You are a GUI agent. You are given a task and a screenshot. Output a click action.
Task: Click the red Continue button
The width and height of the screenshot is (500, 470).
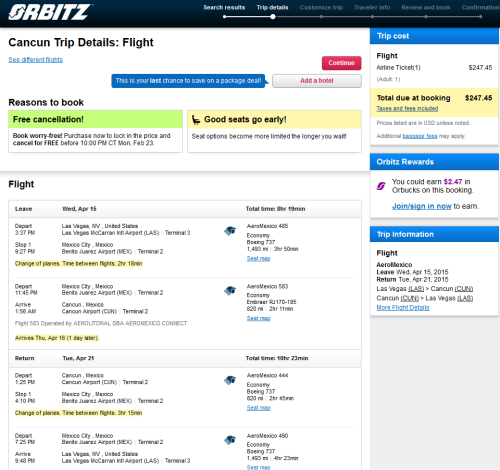[341, 63]
